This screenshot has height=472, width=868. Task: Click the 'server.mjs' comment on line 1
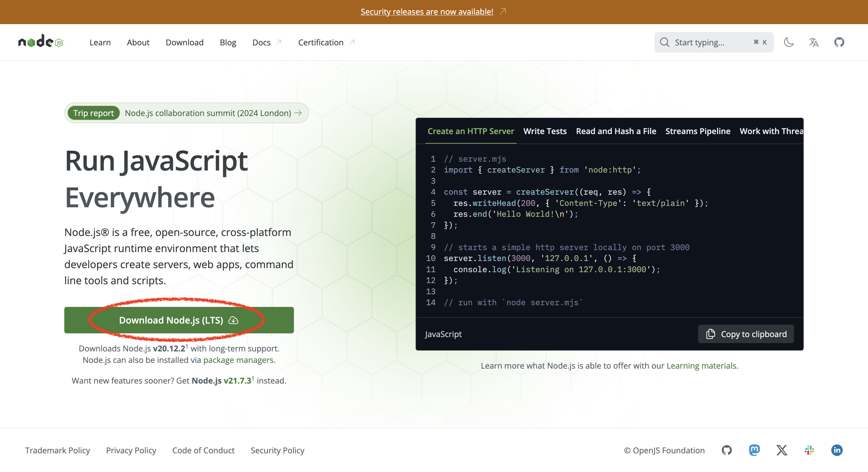[475, 159]
